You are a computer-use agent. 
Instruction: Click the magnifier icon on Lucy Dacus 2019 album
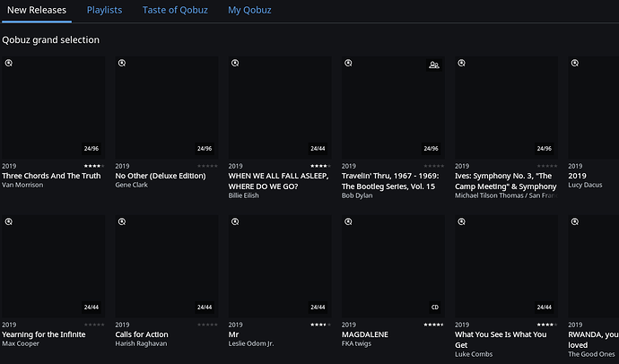tap(575, 63)
